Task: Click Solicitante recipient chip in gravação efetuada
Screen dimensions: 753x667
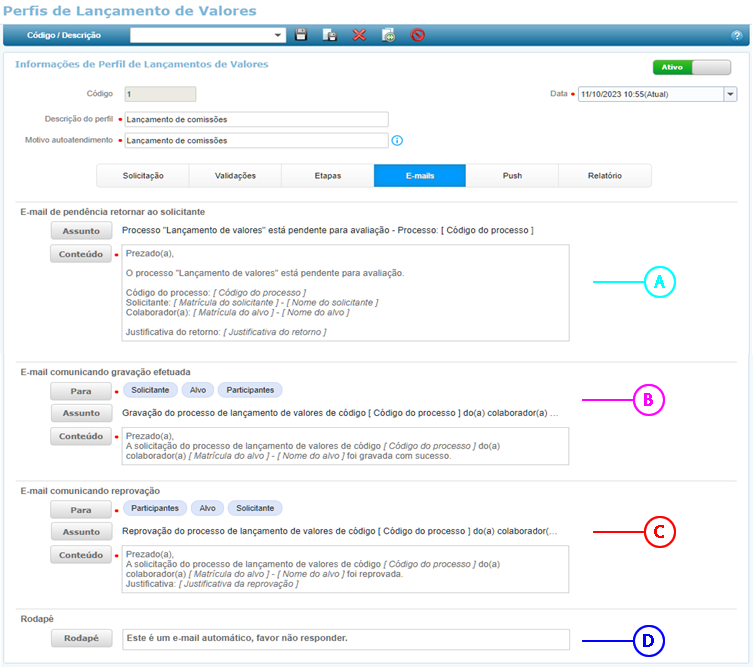Action: (x=150, y=390)
